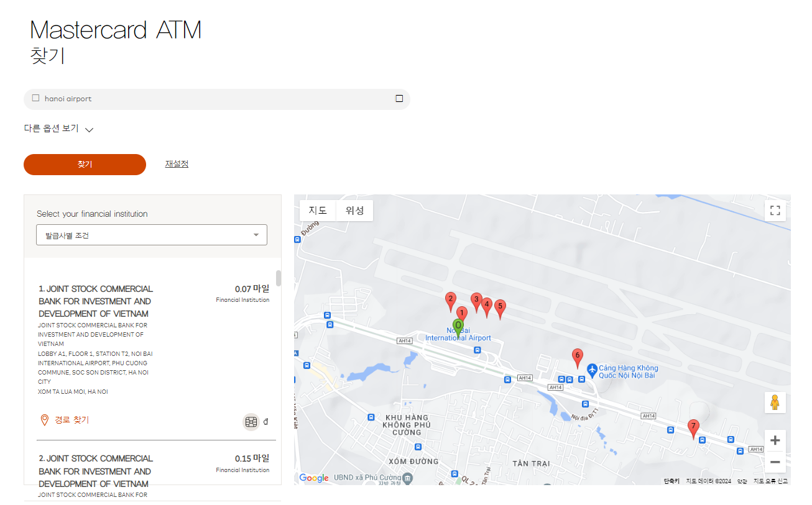Click the bus stop left of Khu Hàng Không label
This screenshot has width=812, height=505.
[x=371, y=417]
